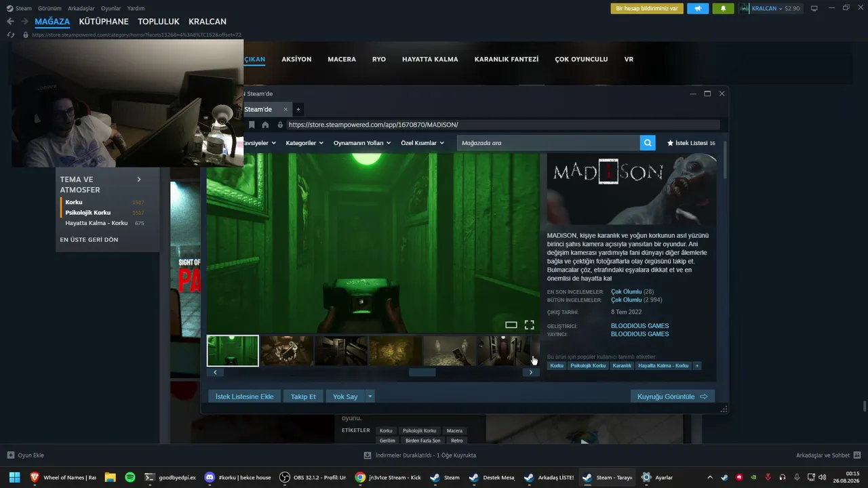Switch to the KÜTÜPHANE tab
The image size is (868, 488).
click(x=104, y=22)
